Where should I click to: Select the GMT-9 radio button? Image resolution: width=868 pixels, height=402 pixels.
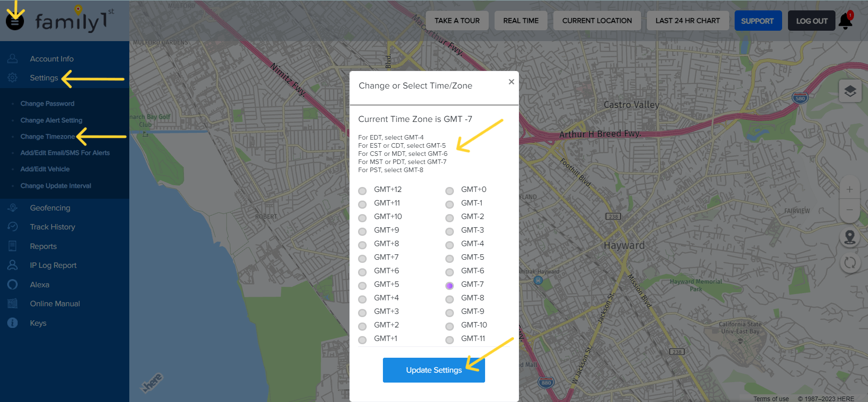(x=449, y=313)
